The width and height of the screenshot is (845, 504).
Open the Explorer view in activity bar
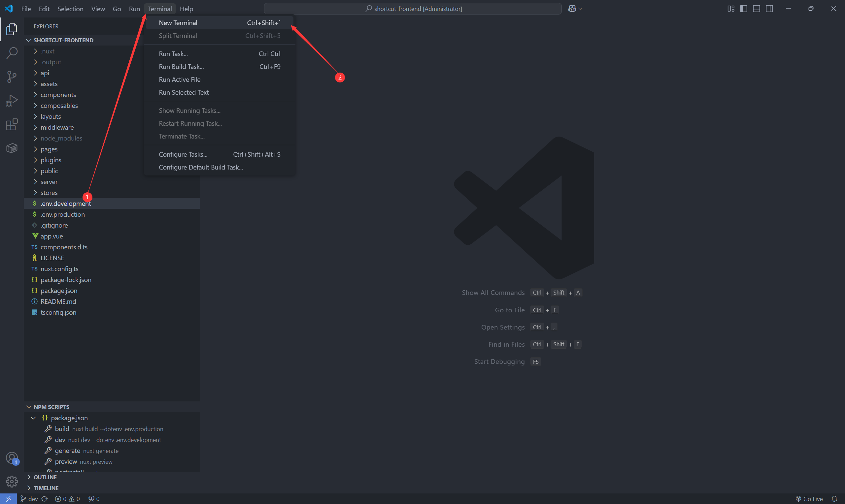12,30
